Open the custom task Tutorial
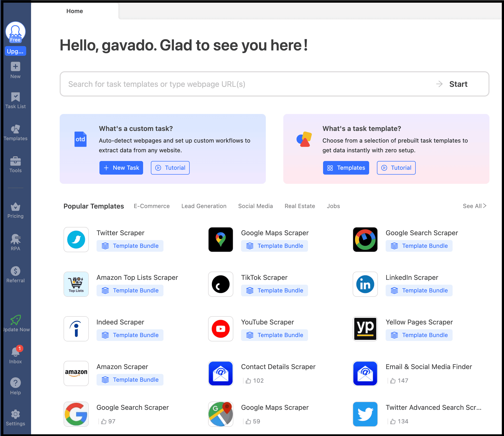The width and height of the screenshot is (504, 436). tap(170, 168)
